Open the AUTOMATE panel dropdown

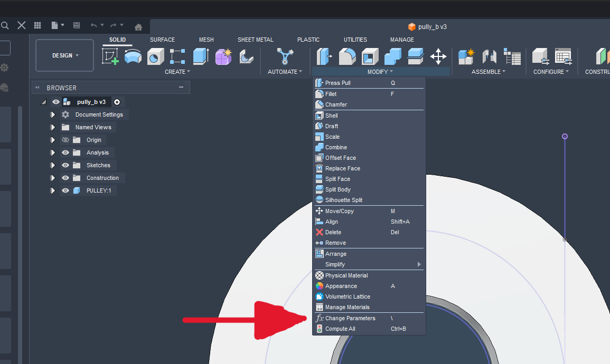285,72
